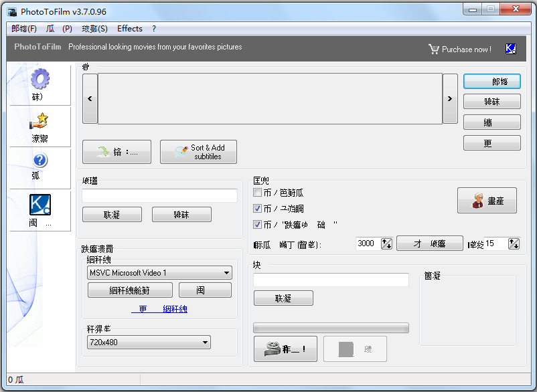
Task: Click the right button under music field
Action: (181, 215)
